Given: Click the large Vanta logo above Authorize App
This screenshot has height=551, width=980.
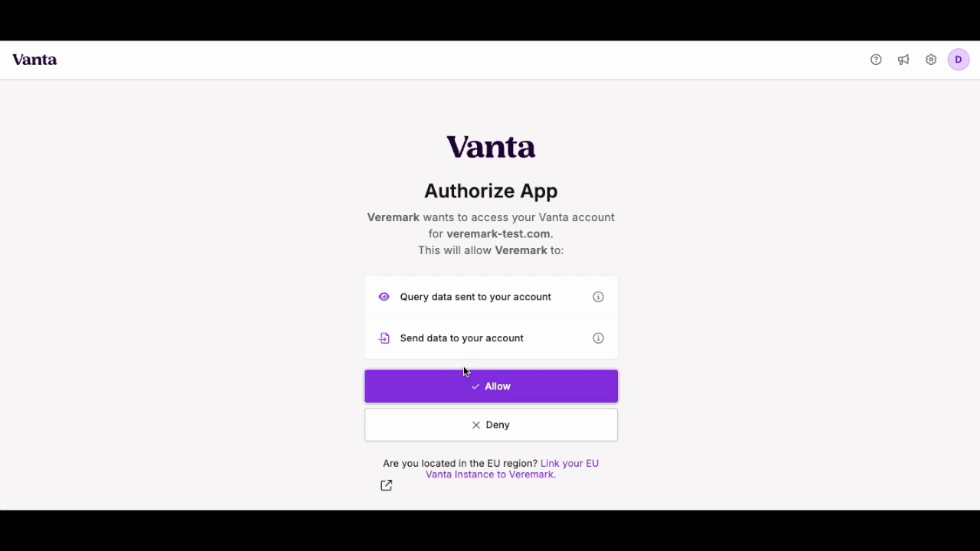Looking at the screenshot, I should [491, 147].
